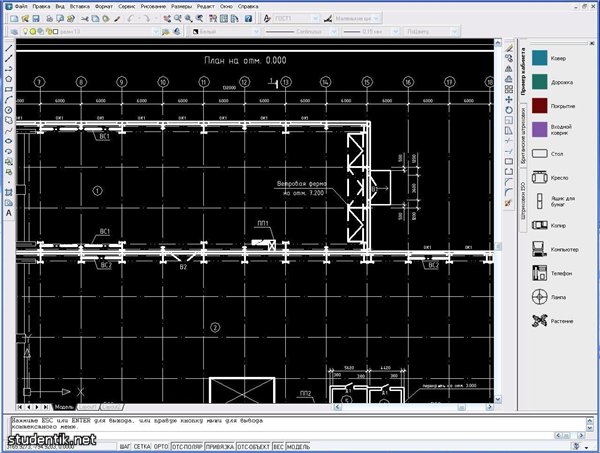Viewport: 600px width, 453px height.
Task: Select the Move tool in modify toolbar
Action: (509, 100)
